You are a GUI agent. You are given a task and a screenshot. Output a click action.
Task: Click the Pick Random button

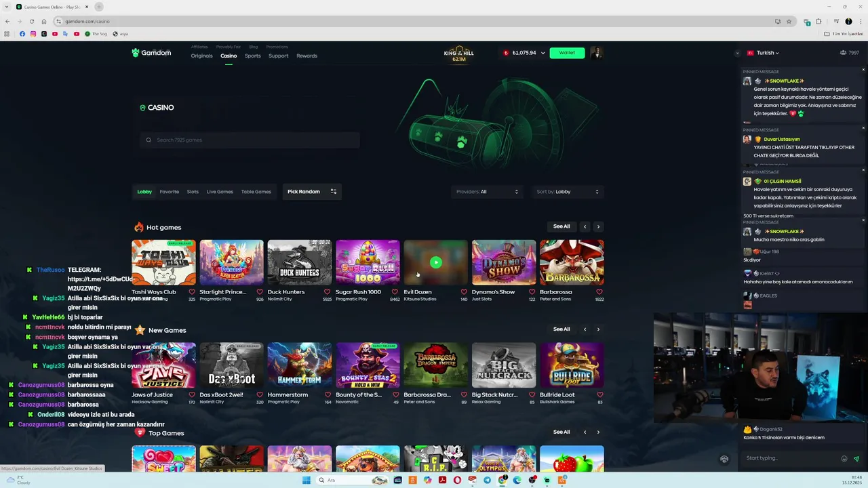(x=312, y=192)
